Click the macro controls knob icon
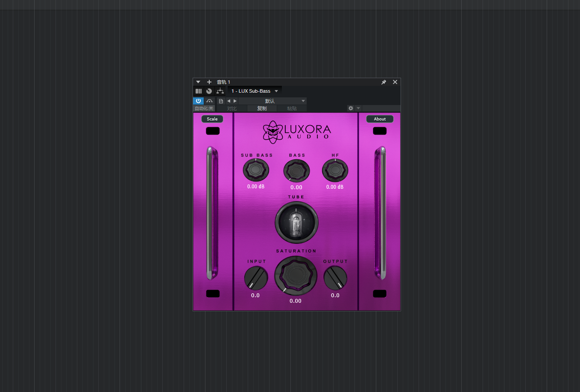Image resolution: width=580 pixels, height=392 pixels. pos(209,91)
